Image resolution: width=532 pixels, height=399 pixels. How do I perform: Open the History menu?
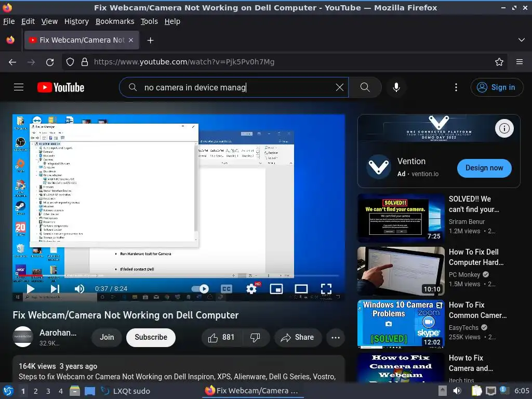pyautogui.click(x=76, y=21)
